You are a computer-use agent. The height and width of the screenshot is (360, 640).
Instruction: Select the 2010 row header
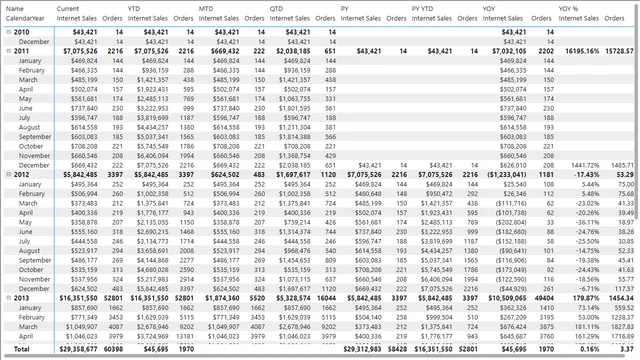(x=21, y=32)
